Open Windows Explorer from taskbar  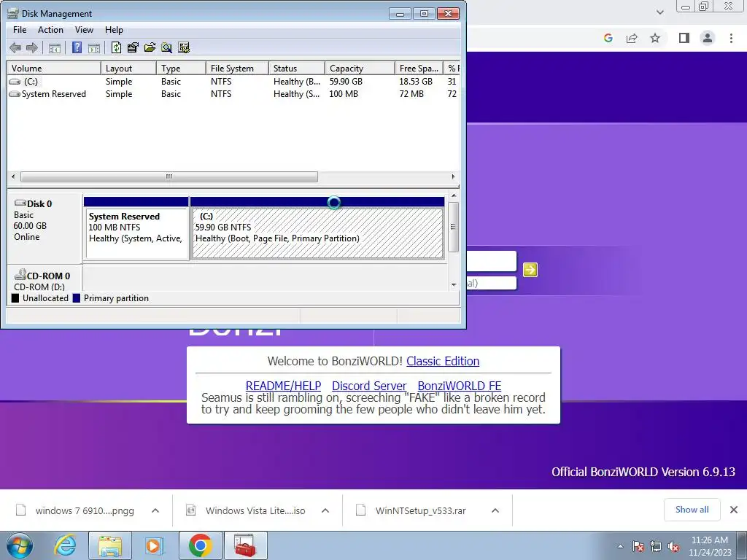[110, 545]
